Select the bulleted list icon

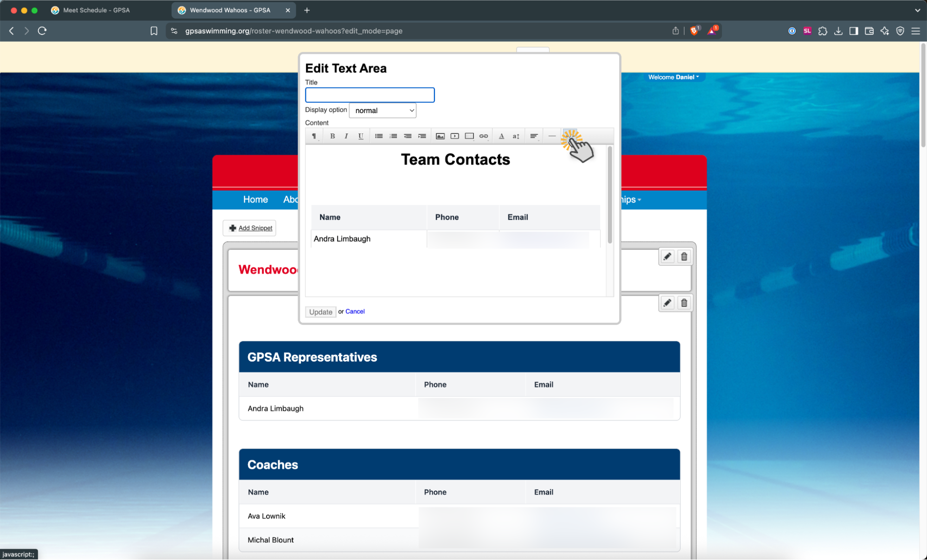(378, 136)
